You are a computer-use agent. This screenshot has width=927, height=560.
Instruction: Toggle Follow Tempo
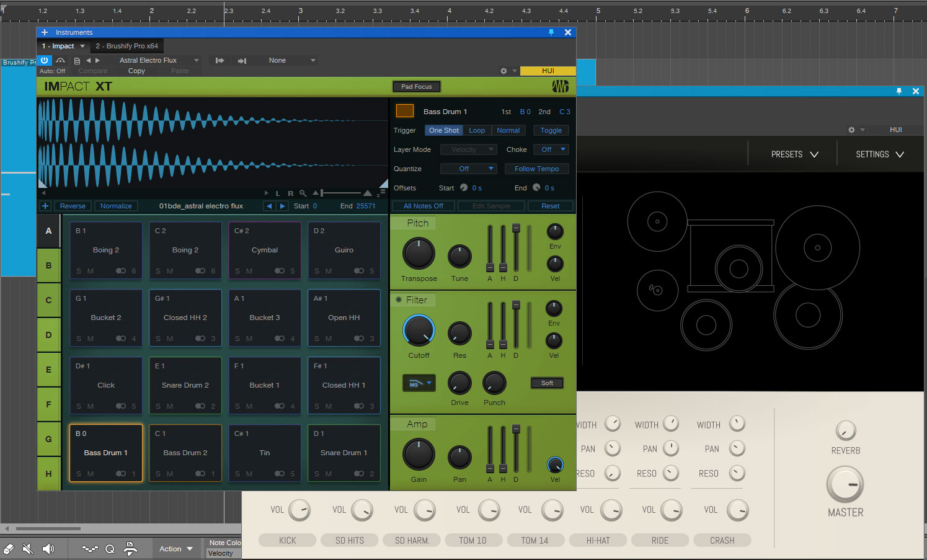[x=536, y=169]
